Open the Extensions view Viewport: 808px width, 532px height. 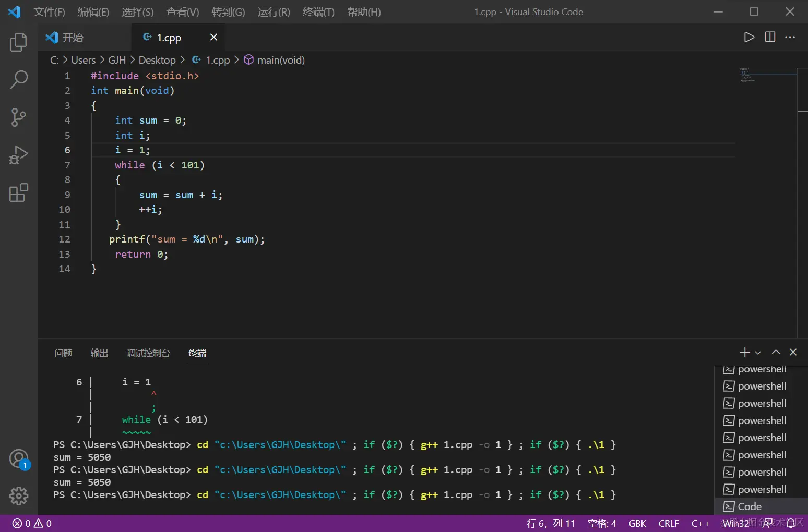(19, 192)
